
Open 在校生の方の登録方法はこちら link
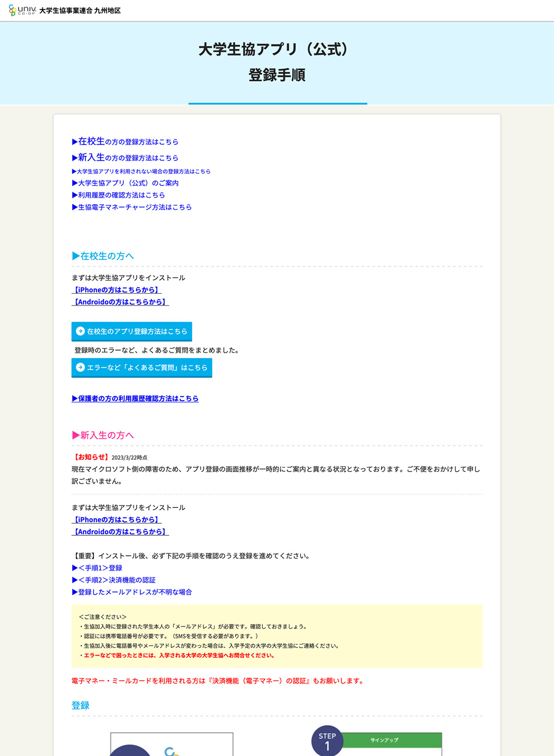coord(125,142)
